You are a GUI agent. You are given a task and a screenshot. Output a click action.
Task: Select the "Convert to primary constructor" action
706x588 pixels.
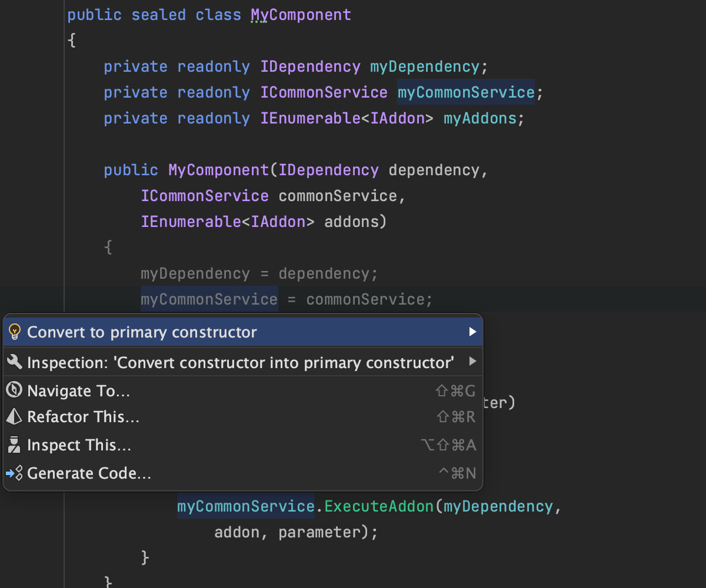[x=142, y=332]
